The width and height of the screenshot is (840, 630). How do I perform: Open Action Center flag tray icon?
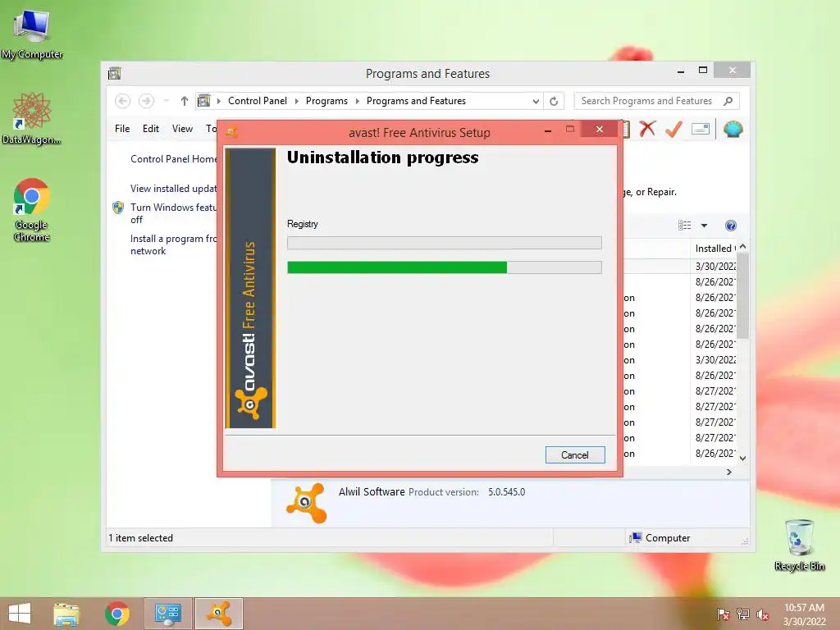pos(723,614)
